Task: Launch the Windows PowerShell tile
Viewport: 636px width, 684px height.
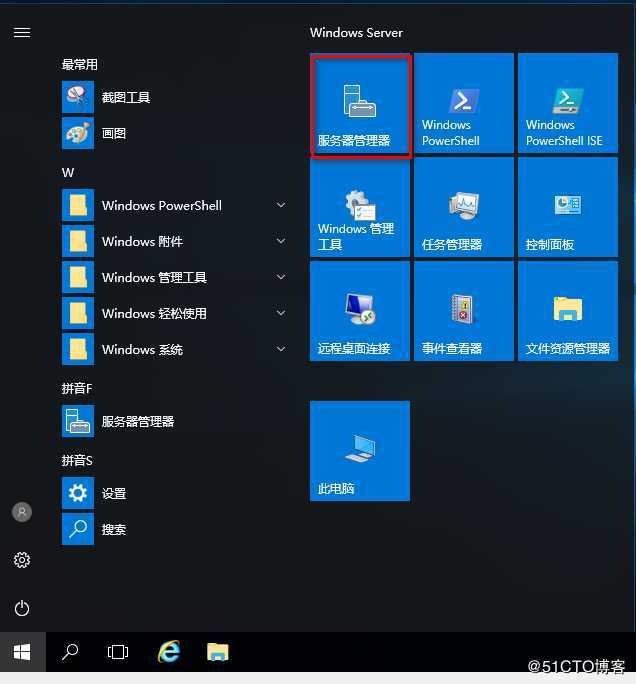Action: [464, 103]
